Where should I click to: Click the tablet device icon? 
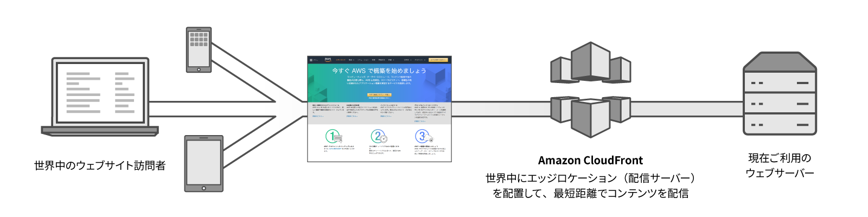point(203,164)
